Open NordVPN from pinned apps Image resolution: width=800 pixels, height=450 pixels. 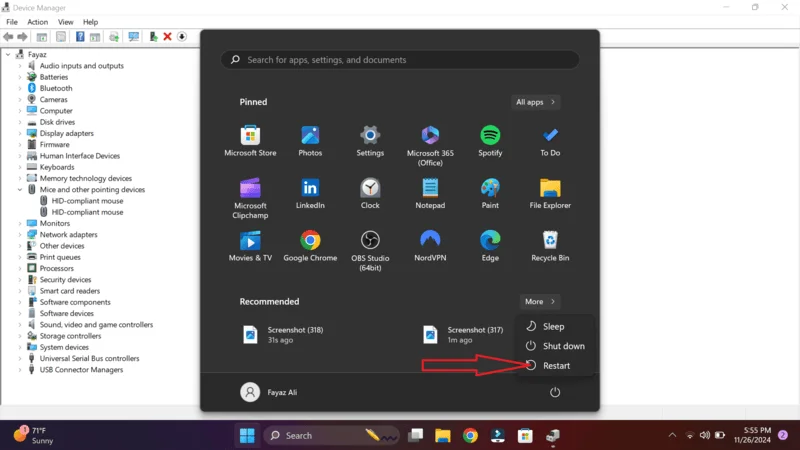(x=430, y=246)
